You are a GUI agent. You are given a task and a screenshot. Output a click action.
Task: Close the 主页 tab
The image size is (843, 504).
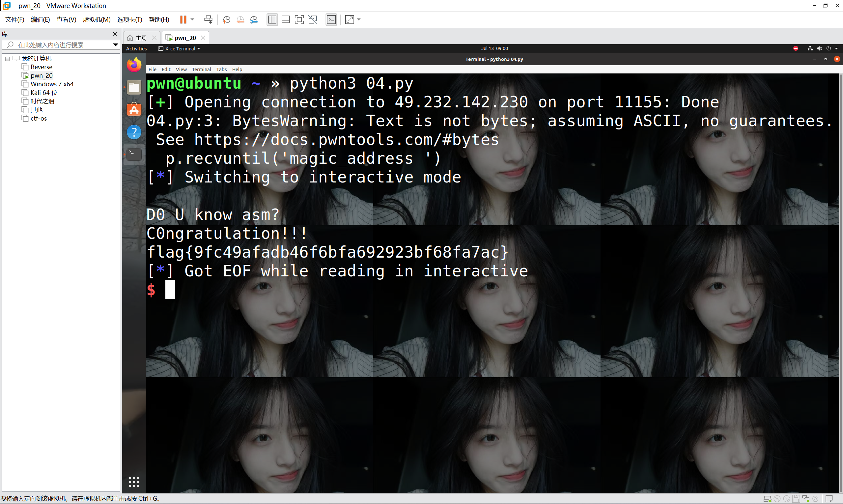(154, 38)
